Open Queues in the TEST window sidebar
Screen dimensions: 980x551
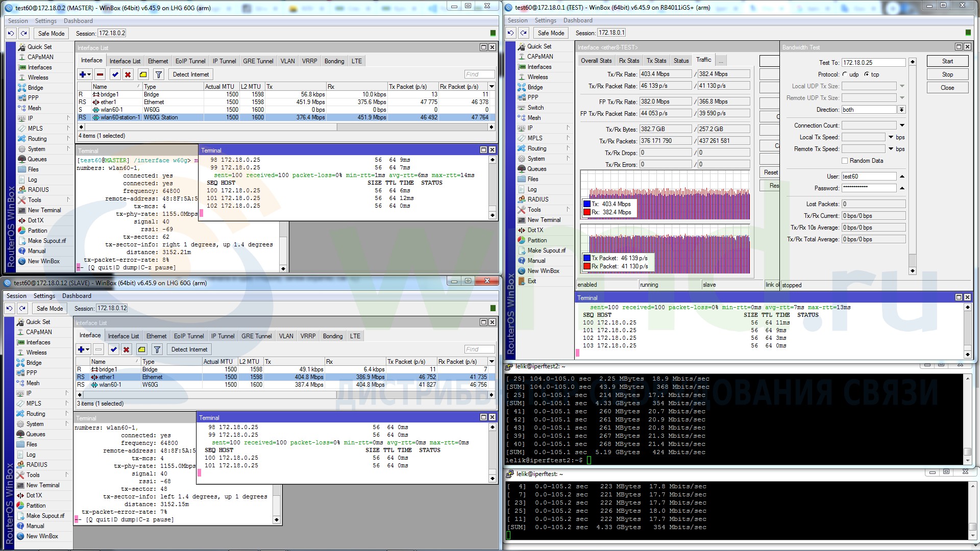tap(536, 169)
